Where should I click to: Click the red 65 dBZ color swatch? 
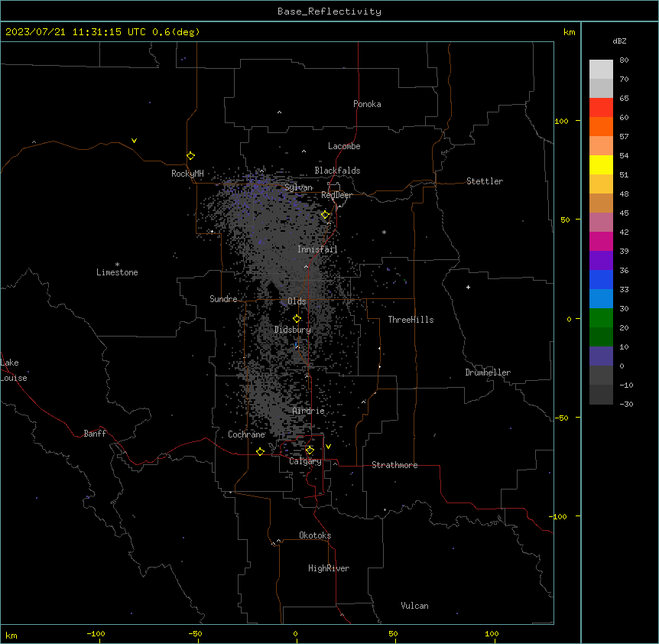(601, 107)
